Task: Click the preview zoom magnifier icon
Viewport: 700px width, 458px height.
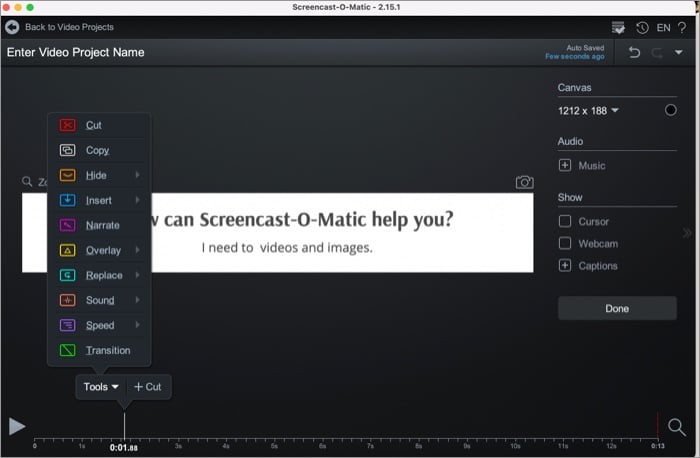Action: pos(27,182)
